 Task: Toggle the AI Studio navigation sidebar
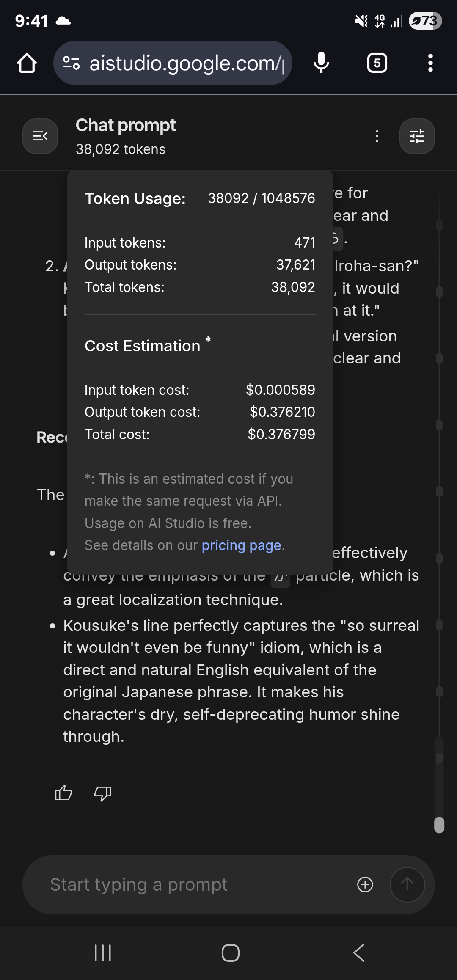coord(40,136)
